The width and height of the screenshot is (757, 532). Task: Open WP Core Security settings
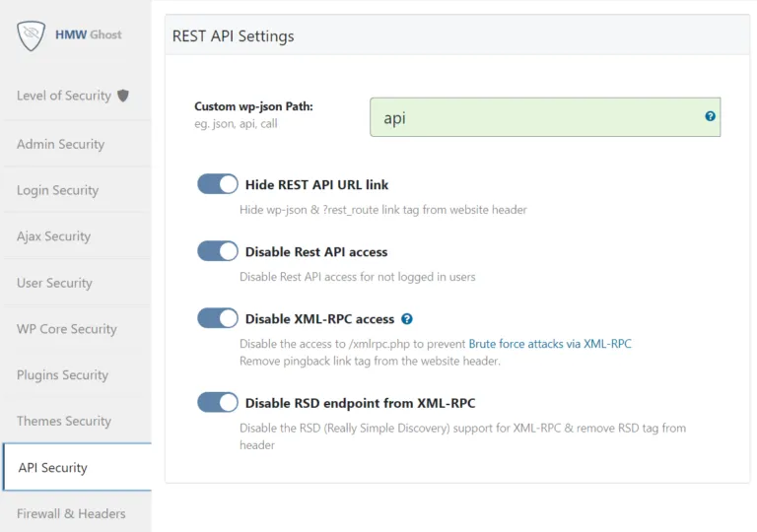tap(66, 329)
